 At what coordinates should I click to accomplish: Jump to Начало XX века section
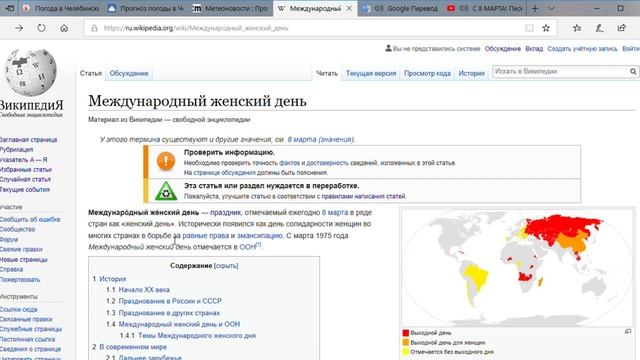click(x=144, y=290)
